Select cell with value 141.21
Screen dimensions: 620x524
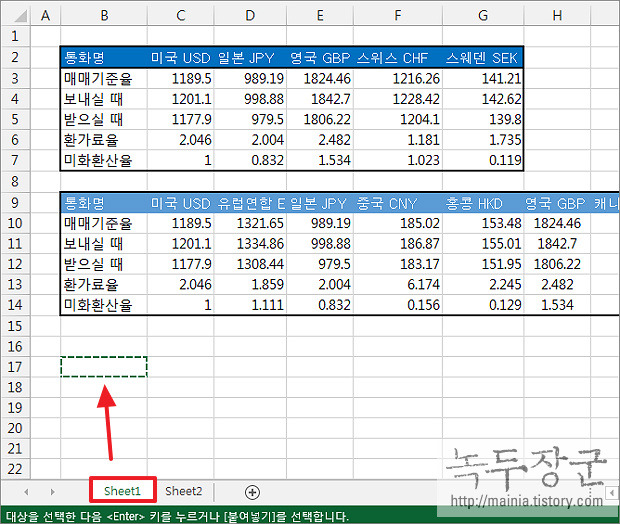coord(483,79)
